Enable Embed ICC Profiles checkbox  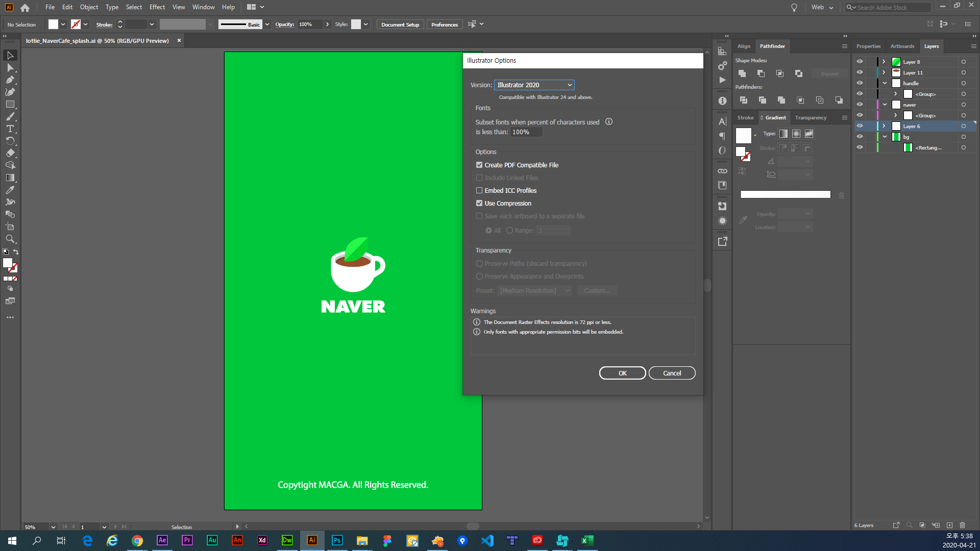(x=479, y=190)
